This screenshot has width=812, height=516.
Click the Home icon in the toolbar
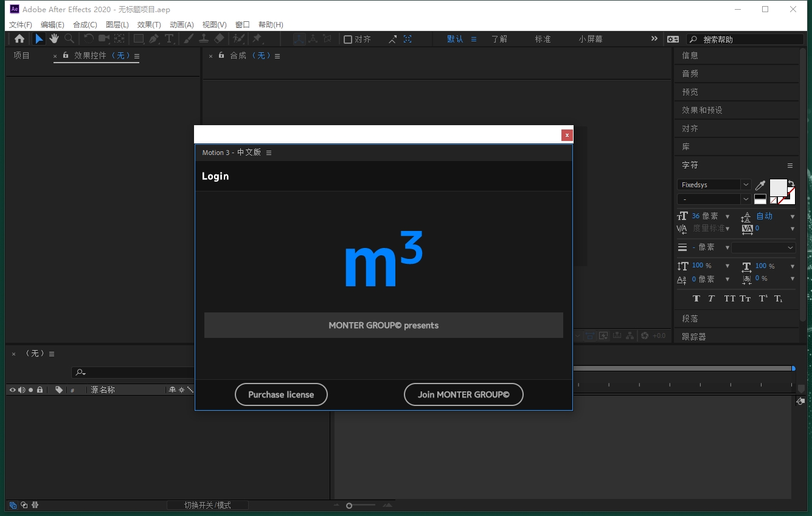click(x=19, y=39)
